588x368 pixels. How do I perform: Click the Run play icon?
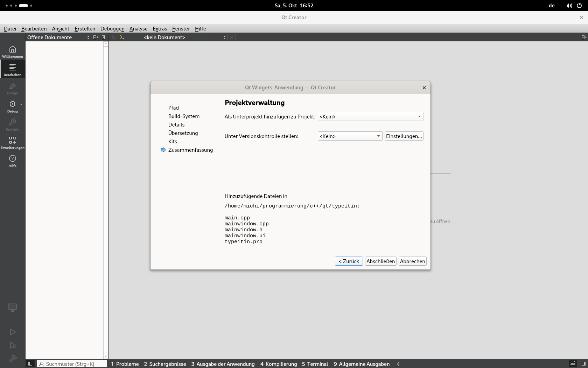(x=13, y=332)
